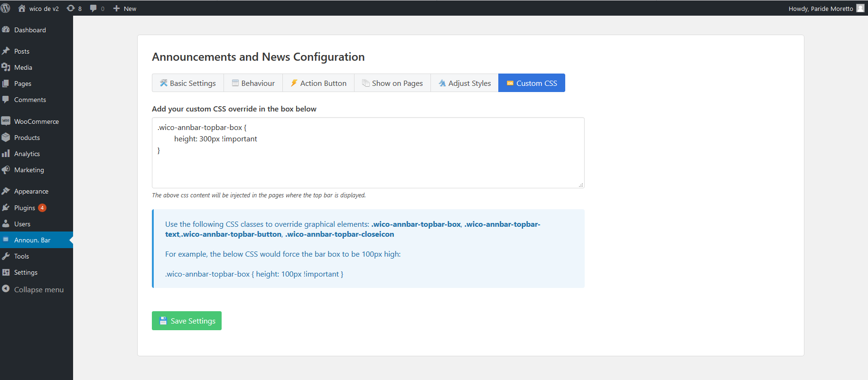The height and width of the screenshot is (380, 868).
Task: Click the New link in admin bar
Action: [x=130, y=8]
